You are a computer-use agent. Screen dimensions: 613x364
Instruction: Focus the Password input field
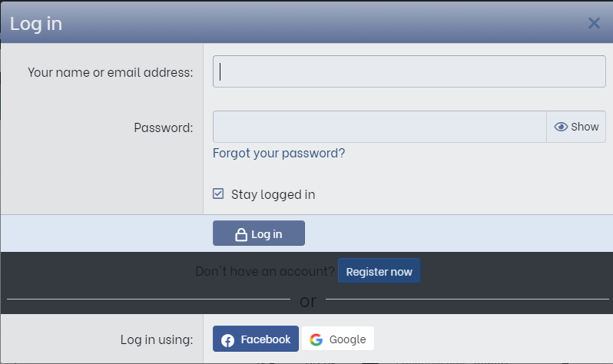pos(379,127)
